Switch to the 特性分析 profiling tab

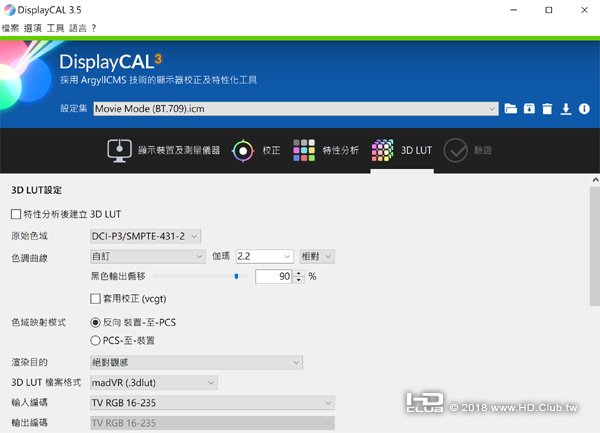click(326, 151)
